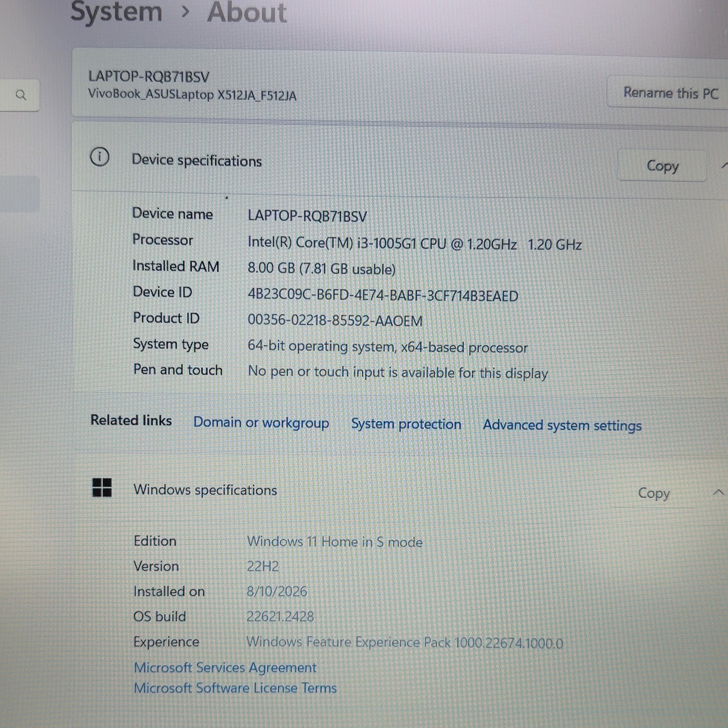Click the Device specifications header
This screenshot has height=728, width=728.
(x=197, y=160)
